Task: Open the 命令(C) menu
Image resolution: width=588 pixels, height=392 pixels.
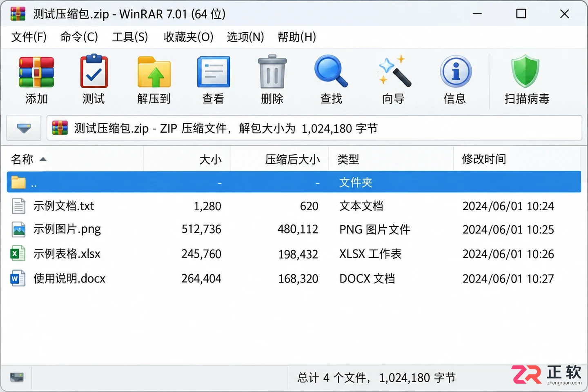Action: [79, 37]
